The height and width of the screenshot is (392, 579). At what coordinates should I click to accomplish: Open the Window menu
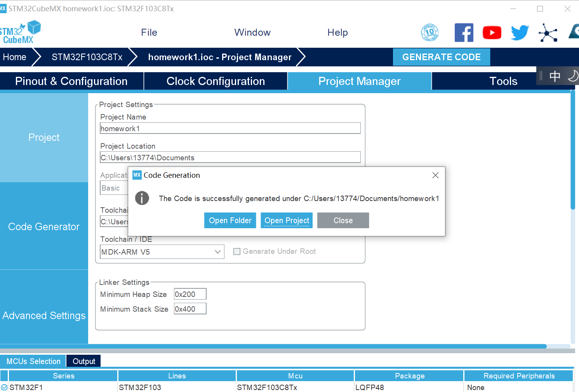(252, 33)
